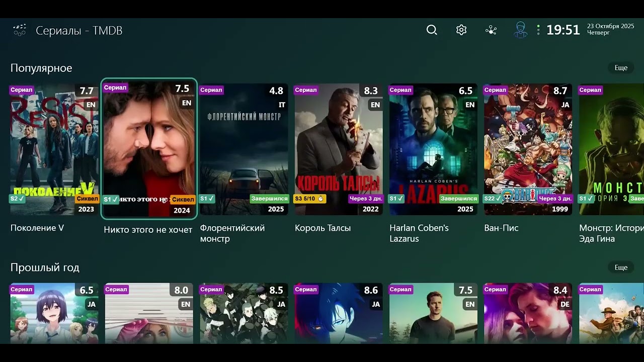Open the Монстр: История Эда Гина poster
This screenshot has height=362, width=644.
pos(611,149)
